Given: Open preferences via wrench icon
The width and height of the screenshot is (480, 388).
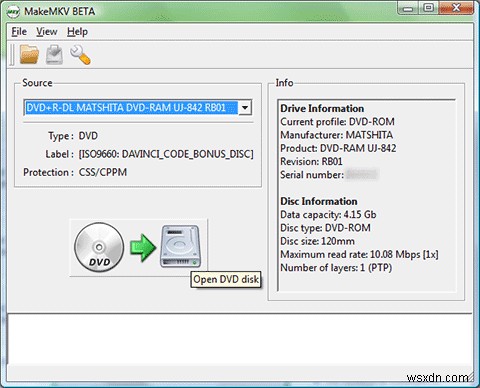Looking at the screenshot, I should pos(80,55).
